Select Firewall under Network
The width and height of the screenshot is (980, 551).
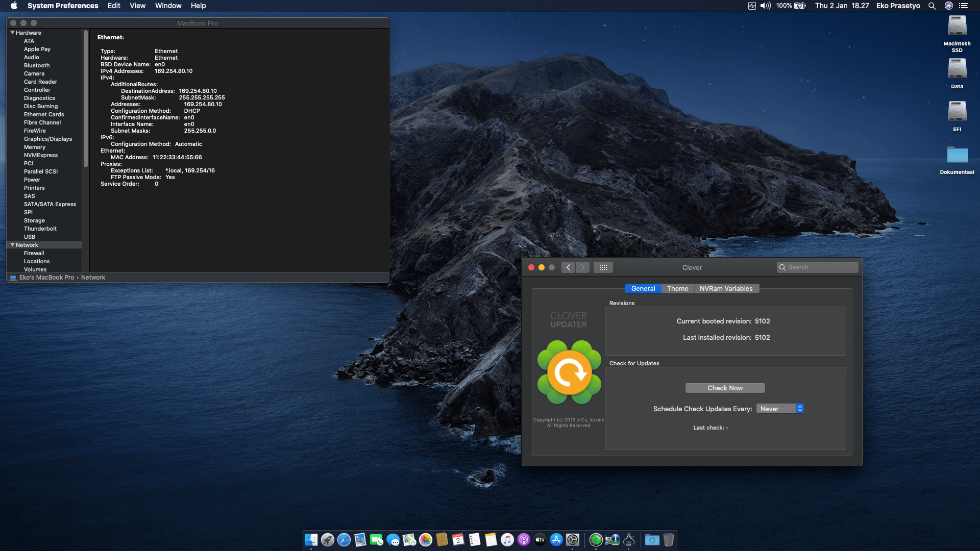pos(34,253)
